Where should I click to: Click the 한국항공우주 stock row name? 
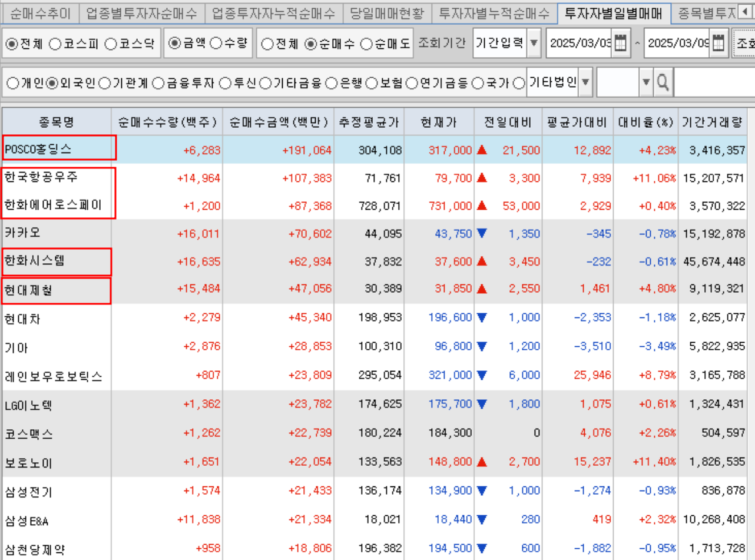[x=41, y=177]
